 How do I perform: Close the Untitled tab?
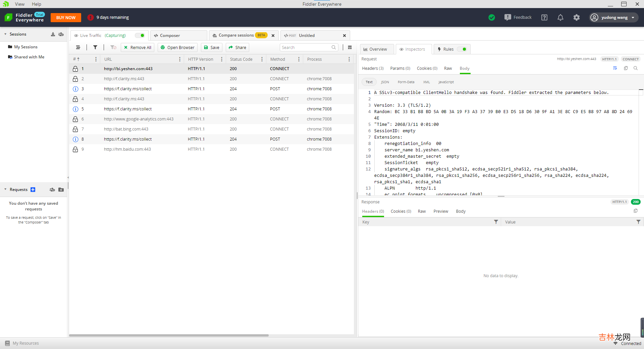(344, 35)
